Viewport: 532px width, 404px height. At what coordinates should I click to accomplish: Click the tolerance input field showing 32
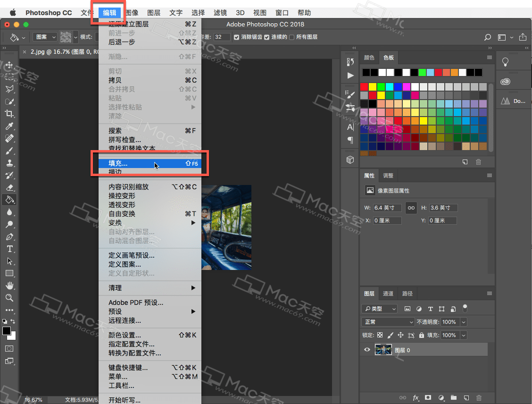click(222, 37)
